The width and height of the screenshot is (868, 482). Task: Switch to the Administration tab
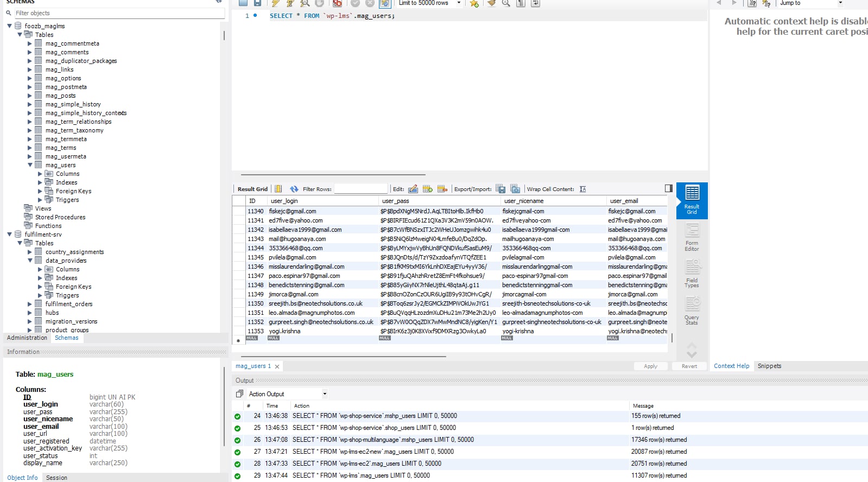click(x=27, y=338)
